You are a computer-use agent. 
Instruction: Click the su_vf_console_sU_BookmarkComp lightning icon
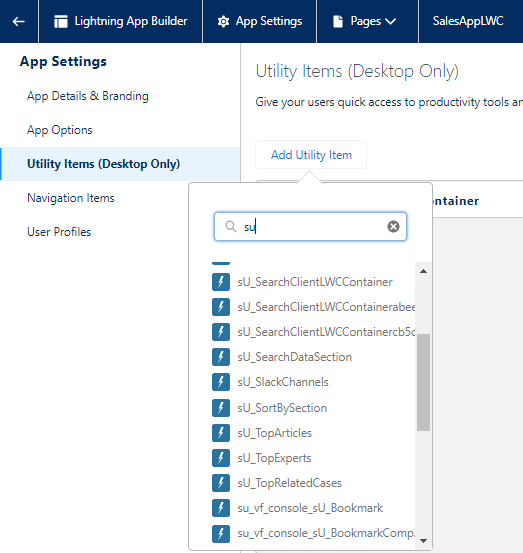click(x=221, y=534)
